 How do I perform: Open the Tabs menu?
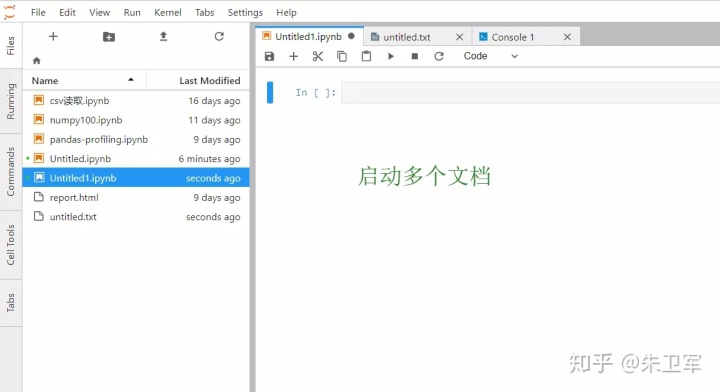[x=205, y=12]
